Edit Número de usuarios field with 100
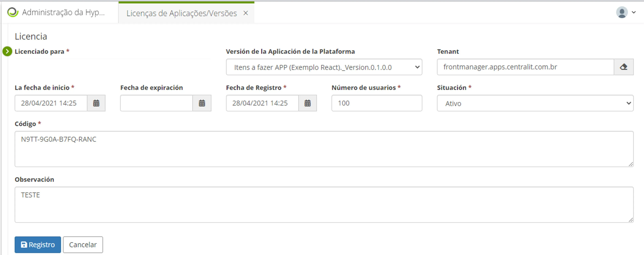 coord(377,103)
